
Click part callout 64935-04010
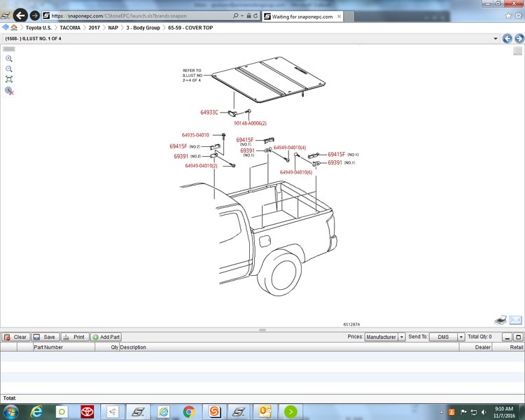click(x=195, y=135)
